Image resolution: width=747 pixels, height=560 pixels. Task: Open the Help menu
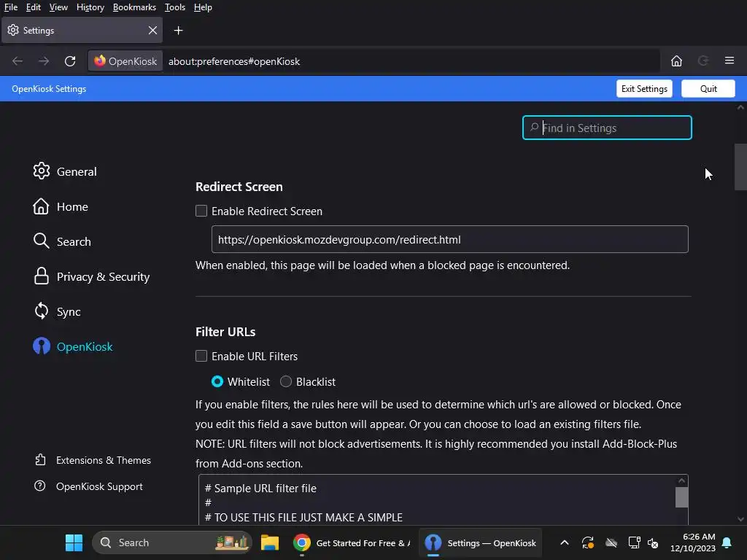coord(203,7)
